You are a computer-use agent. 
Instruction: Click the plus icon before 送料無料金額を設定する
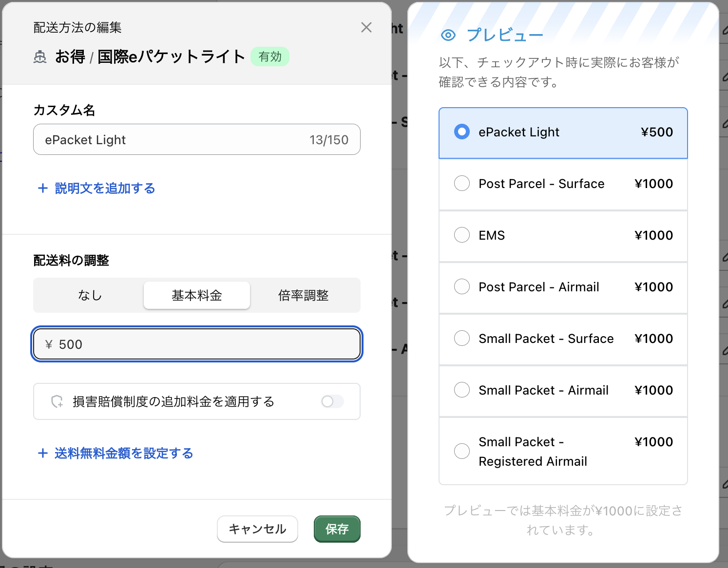tap(42, 453)
